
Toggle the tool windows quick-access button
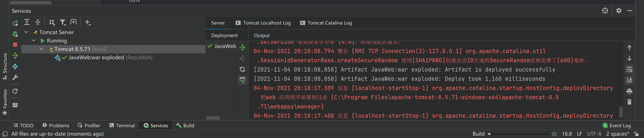click(5, 134)
